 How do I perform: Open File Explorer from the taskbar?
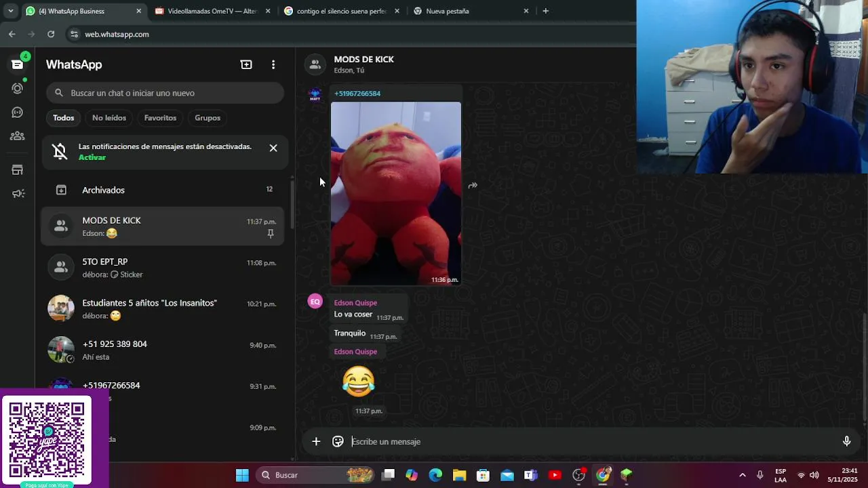(x=459, y=475)
